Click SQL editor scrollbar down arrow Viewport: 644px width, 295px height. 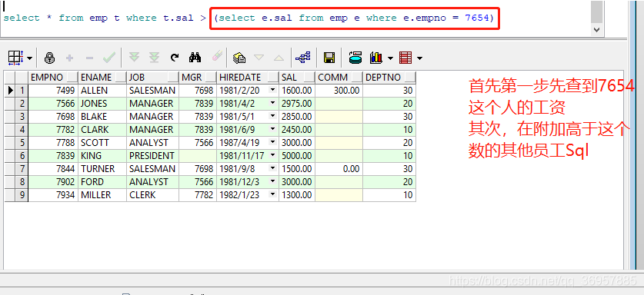pyautogui.click(x=597, y=29)
